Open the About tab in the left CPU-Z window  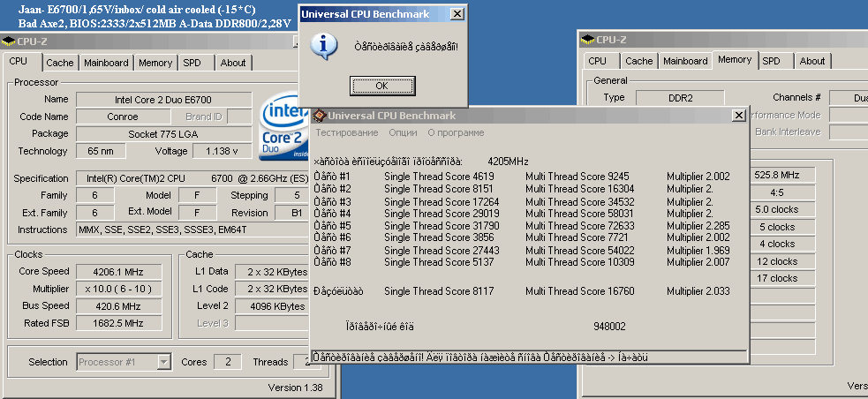click(233, 63)
